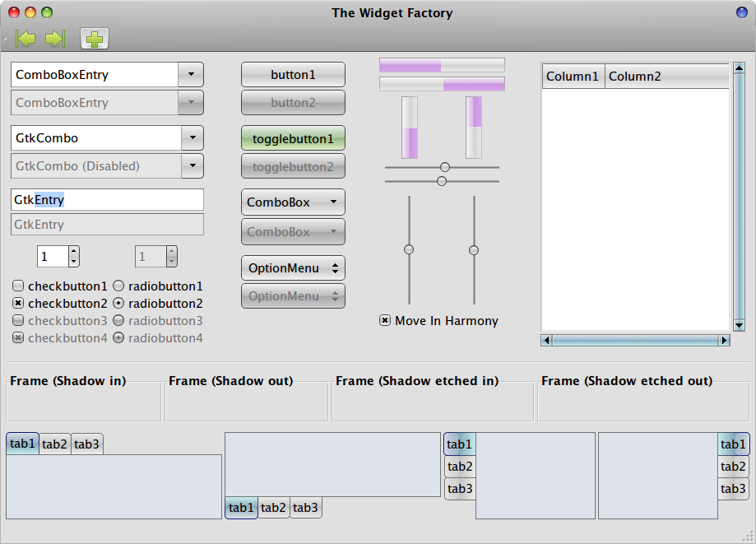Open the active ComboBox dropdown
Screen dimensions: 756x544
[x=293, y=202]
